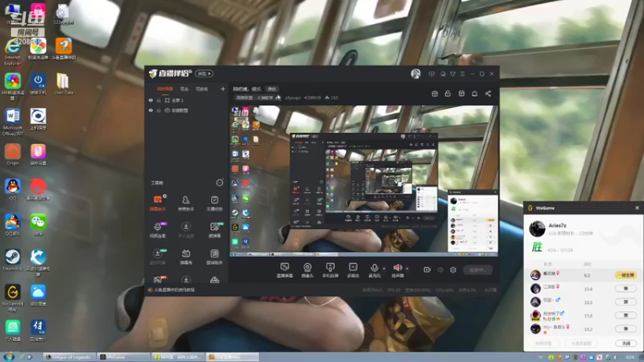The image size is (644, 362).
Task: Open the tutorial link in app status bar
Action: point(174,290)
